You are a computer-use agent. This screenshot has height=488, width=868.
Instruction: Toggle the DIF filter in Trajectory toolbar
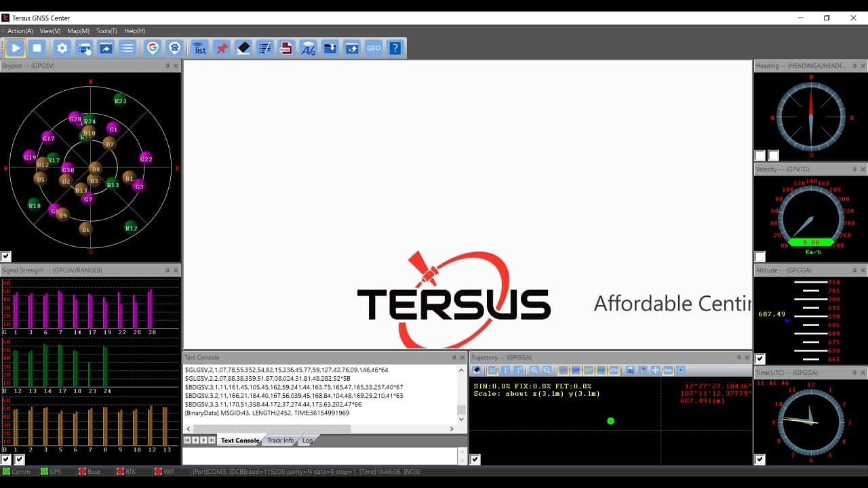[x=576, y=370]
